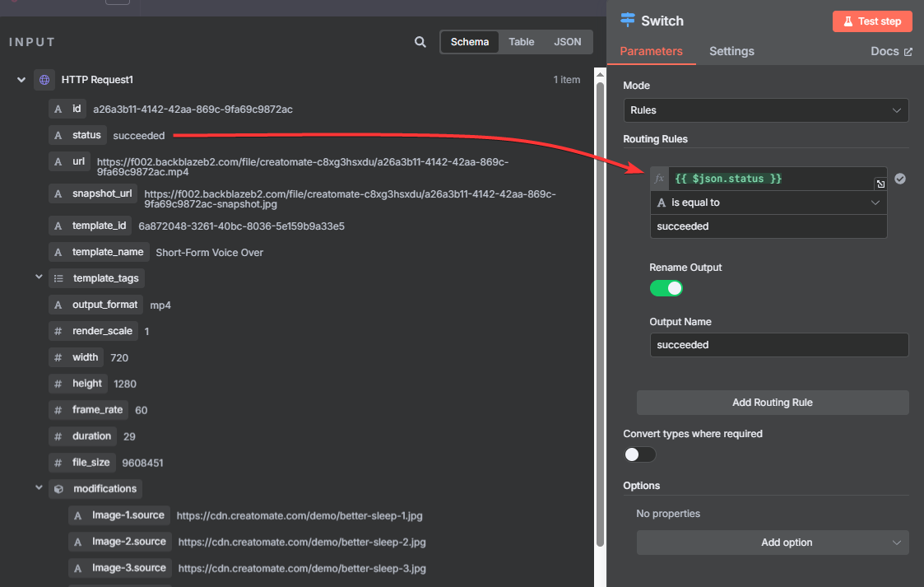Click the modifications cube icon
Image resolution: width=924 pixels, height=587 pixels.
tap(58, 488)
